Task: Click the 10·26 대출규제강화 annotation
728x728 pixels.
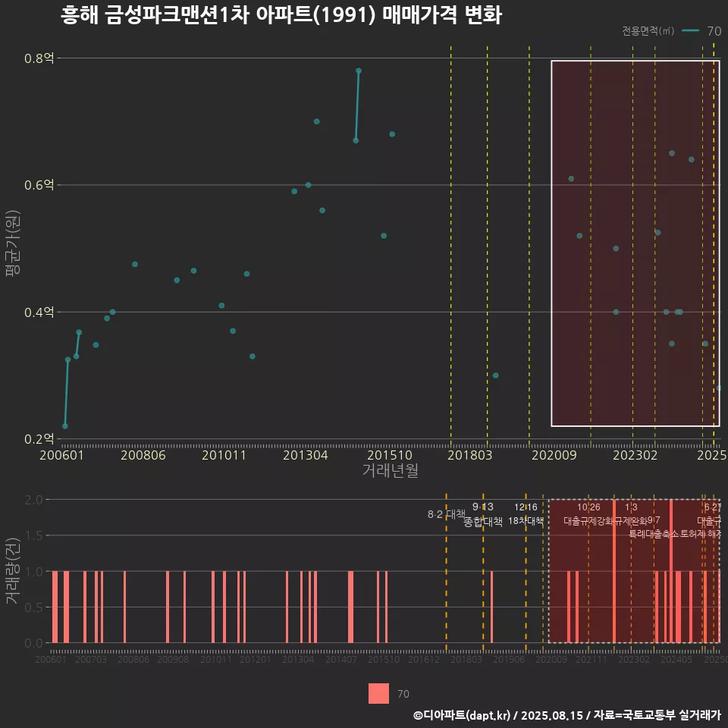Action: click(x=588, y=514)
